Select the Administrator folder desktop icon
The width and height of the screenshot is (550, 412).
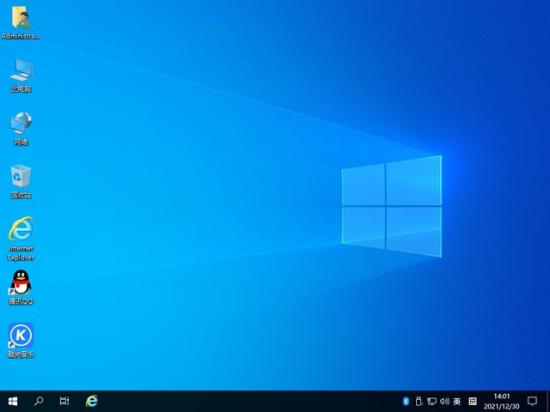point(21,23)
